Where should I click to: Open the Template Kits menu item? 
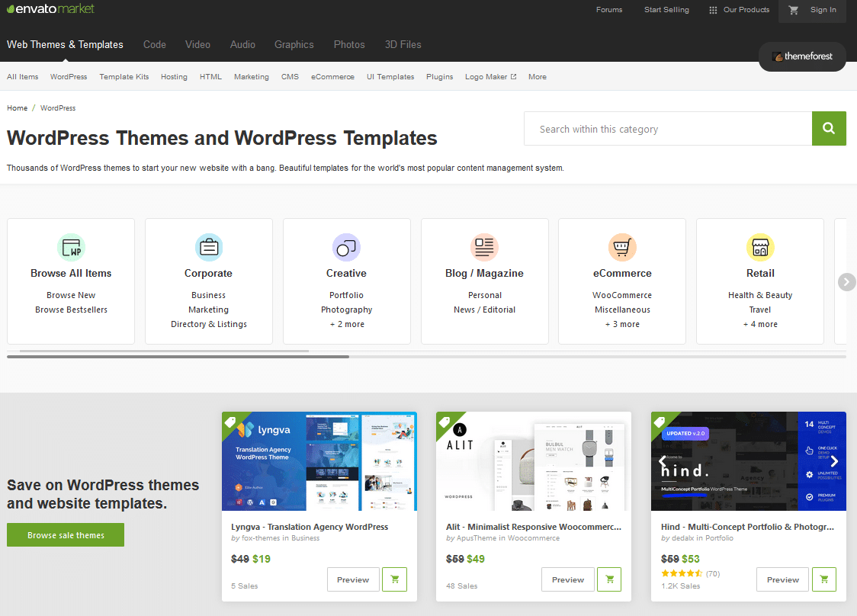[124, 76]
